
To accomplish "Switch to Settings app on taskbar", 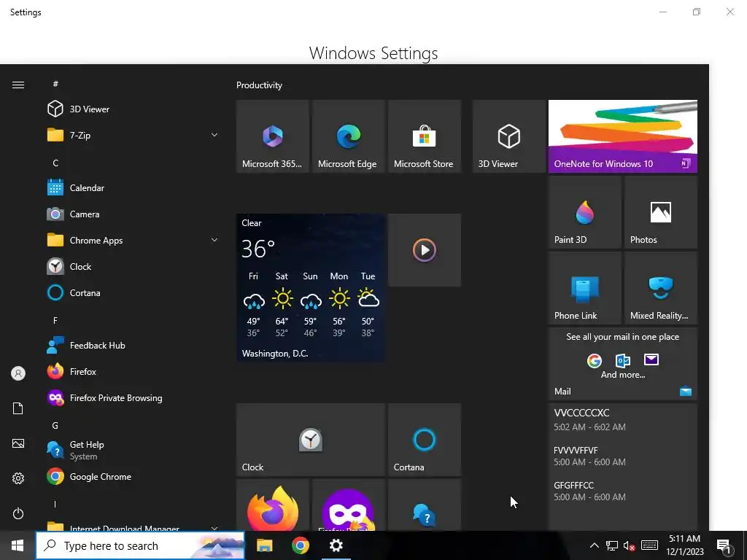I will click(x=336, y=545).
